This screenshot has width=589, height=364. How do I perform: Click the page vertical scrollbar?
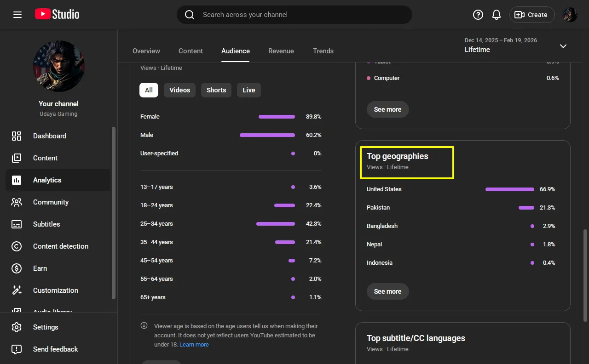[585, 275]
